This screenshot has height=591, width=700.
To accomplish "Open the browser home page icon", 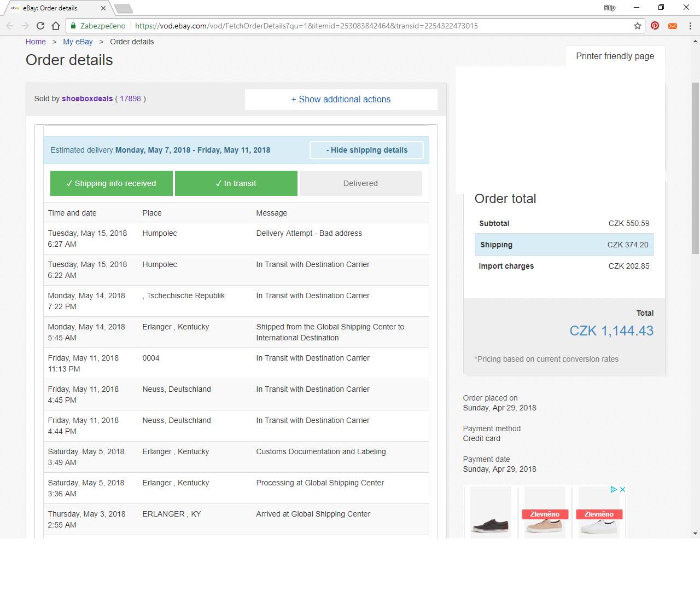I will 56,26.
